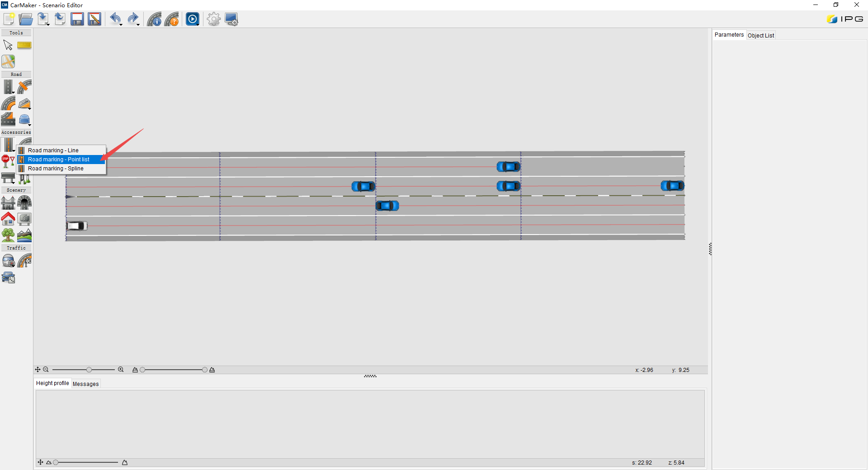Click the Tools section header
Screen dimensions: 868x470
(x=16, y=33)
